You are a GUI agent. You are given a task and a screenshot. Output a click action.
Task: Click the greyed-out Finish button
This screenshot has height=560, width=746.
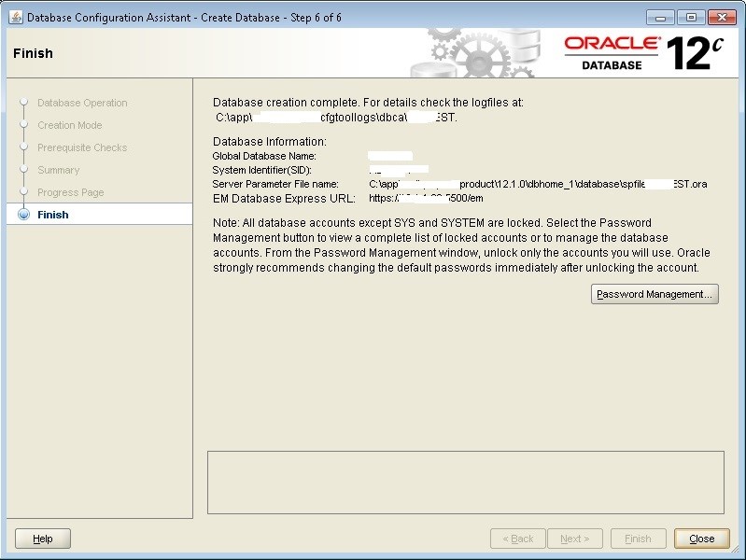[638, 539]
